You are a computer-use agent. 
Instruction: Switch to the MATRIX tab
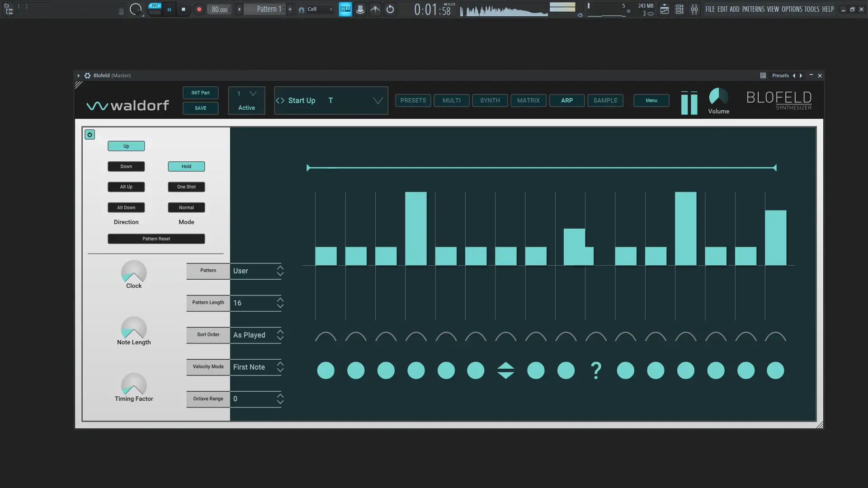[528, 100]
